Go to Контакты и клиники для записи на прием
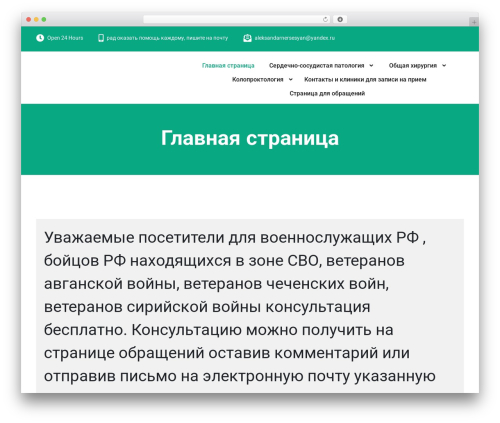Viewport: 500px width, 423px height. [x=365, y=79]
